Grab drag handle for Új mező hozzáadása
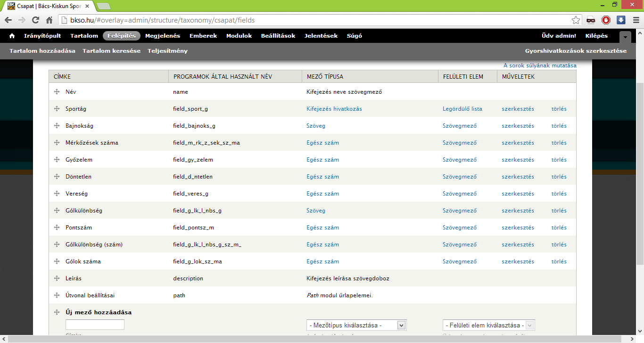 [57, 312]
